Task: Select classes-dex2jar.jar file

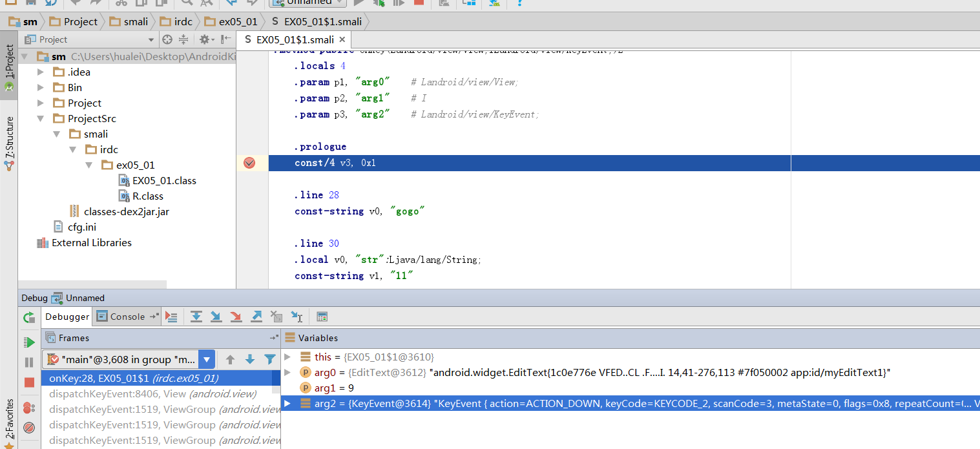Action: pyautogui.click(x=120, y=212)
